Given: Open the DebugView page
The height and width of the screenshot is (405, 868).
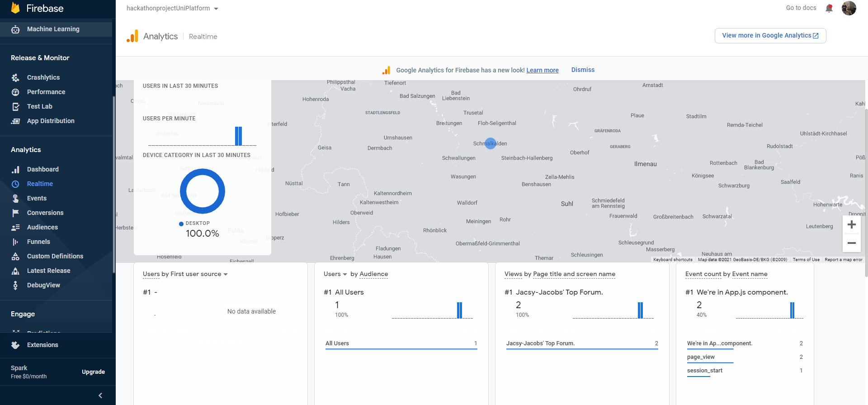Looking at the screenshot, I should click(43, 285).
